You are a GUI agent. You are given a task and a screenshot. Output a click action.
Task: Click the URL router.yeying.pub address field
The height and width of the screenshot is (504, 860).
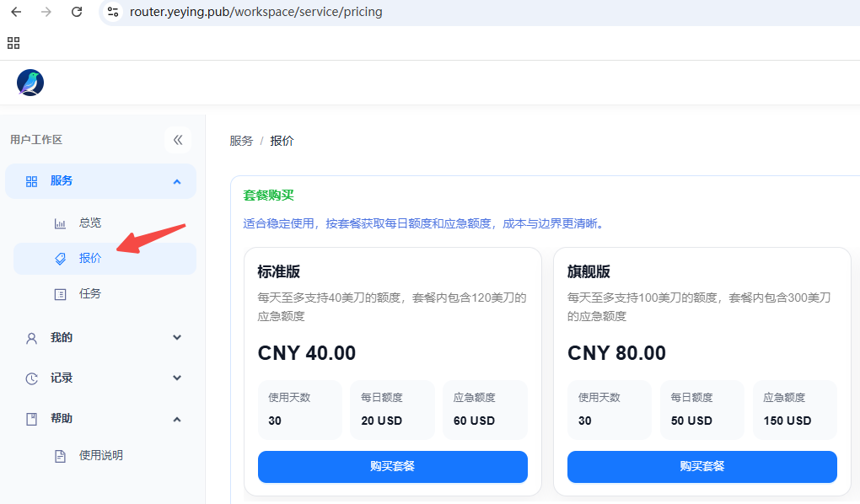[255, 12]
